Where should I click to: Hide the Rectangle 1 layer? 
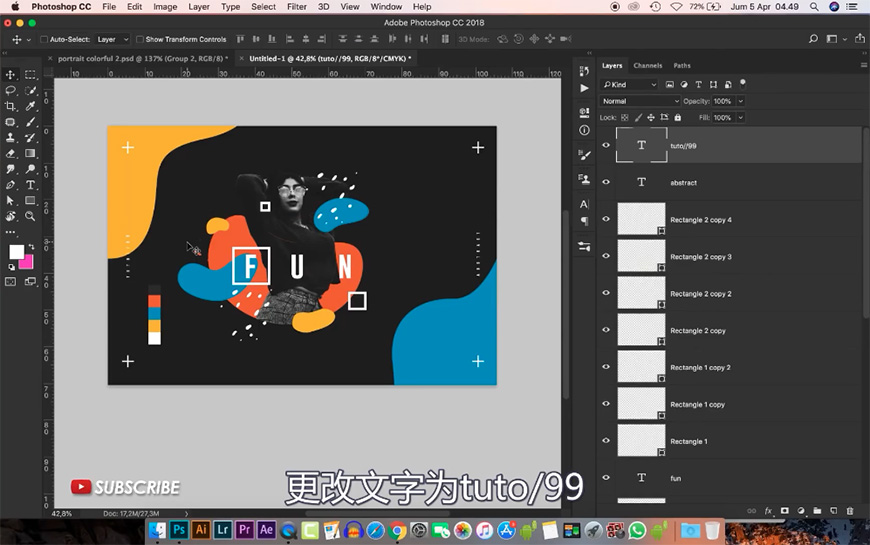606,441
